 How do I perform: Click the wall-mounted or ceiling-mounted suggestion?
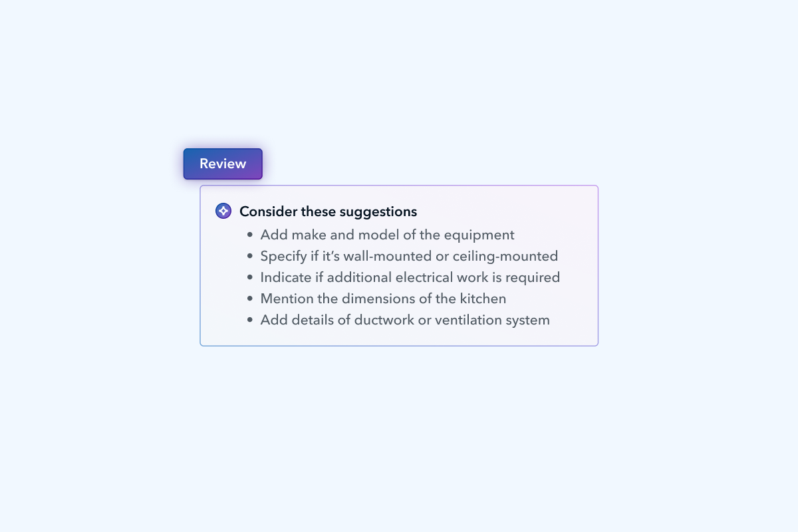[409, 256]
